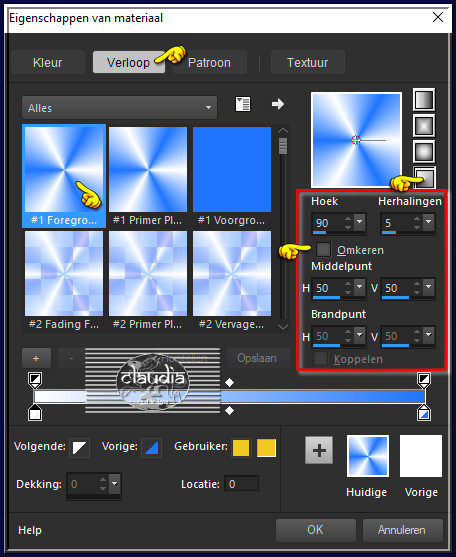Click the large plus add-to-palette icon

319,450
